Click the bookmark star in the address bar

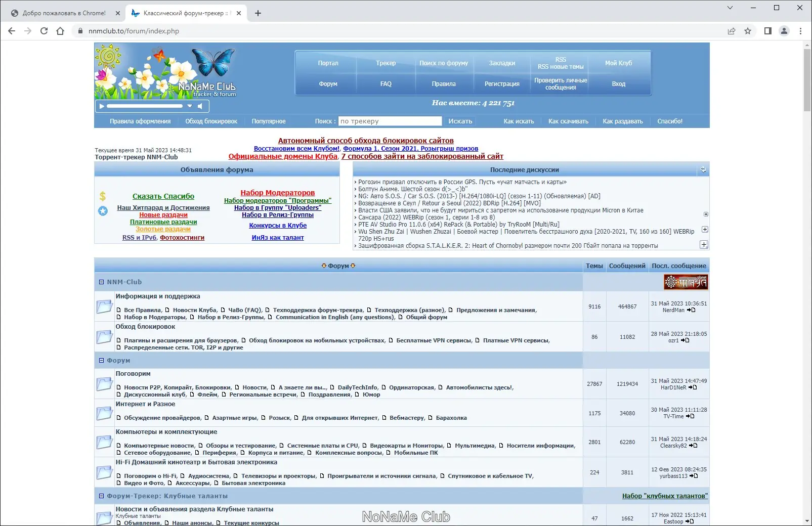pyautogui.click(x=747, y=31)
